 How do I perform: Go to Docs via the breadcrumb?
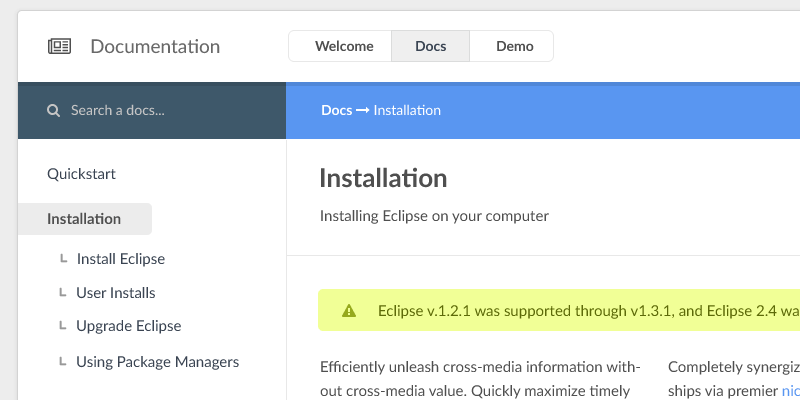336,110
